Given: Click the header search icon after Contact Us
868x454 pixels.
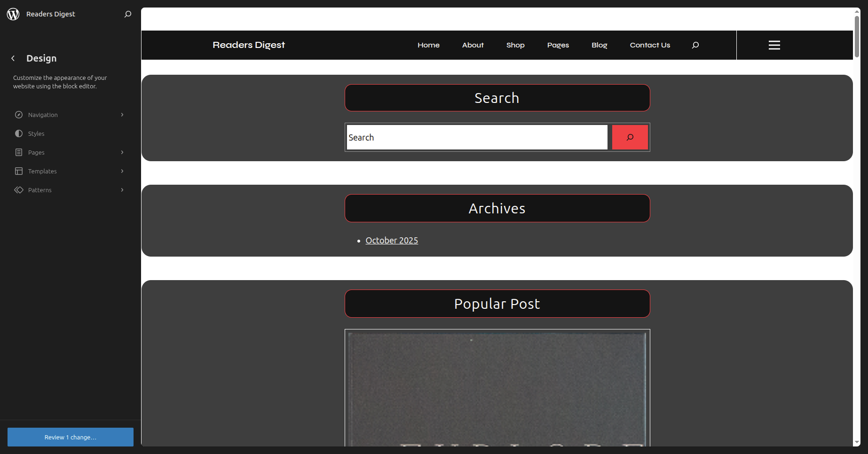Looking at the screenshot, I should pos(695,45).
